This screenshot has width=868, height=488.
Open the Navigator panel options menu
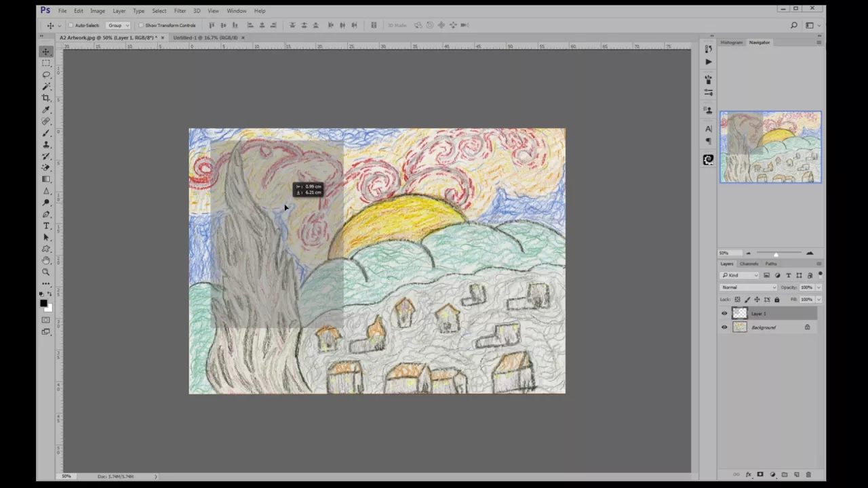click(818, 42)
